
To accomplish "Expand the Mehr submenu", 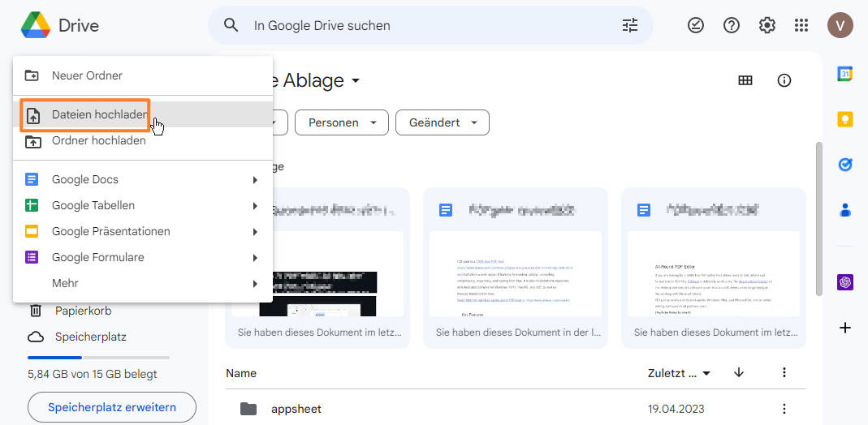I will [143, 284].
